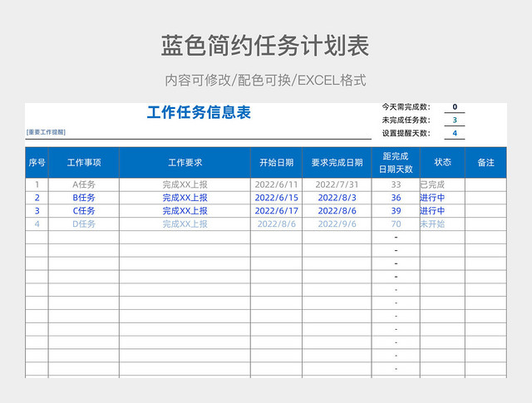Click 进行中 status in B任务 row
The width and height of the screenshot is (532, 403).
[442, 198]
